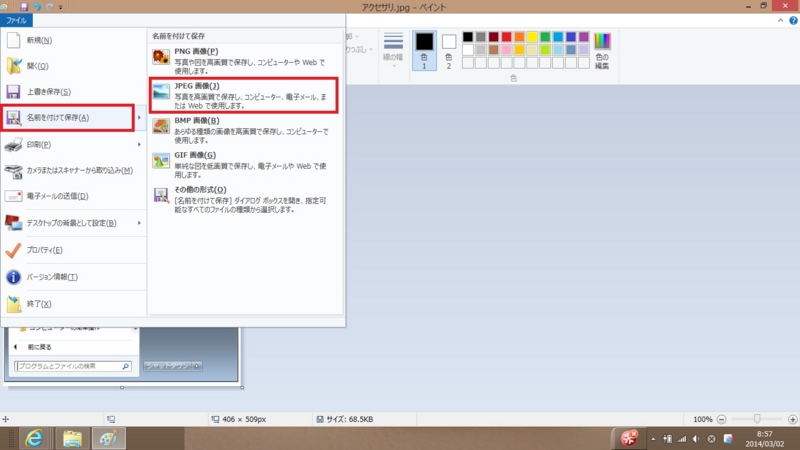The image size is (800, 450).
Task: Zoom in with the plus button
Action: click(x=792, y=419)
